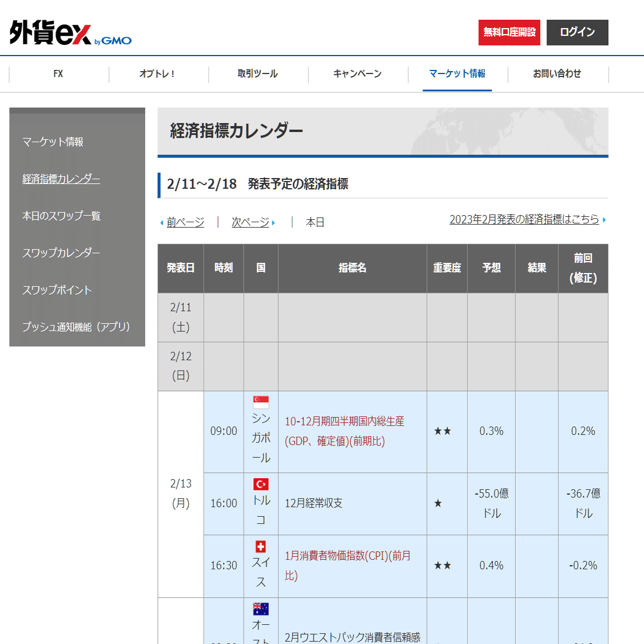Viewport: 644px width, 644px height.
Task: Open 本日のスワップ一覧 in the sidebar
Action: click(x=60, y=216)
